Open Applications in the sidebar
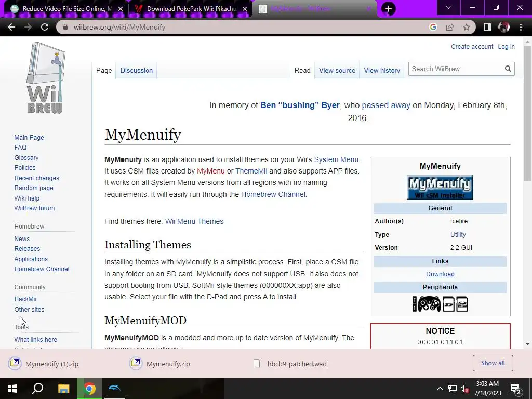 [x=31, y=259]
